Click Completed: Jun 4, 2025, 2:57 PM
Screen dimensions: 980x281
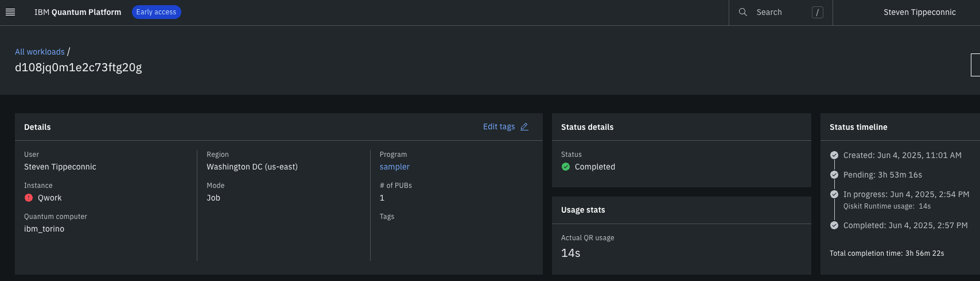pos(905,225)
